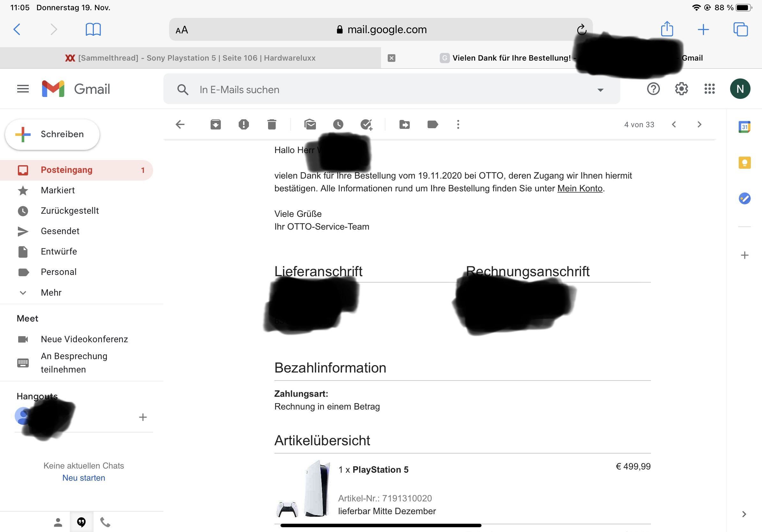The width and height of the screenshot is (762, 532).
Task: Open the N account avatar
Action: 740,89
